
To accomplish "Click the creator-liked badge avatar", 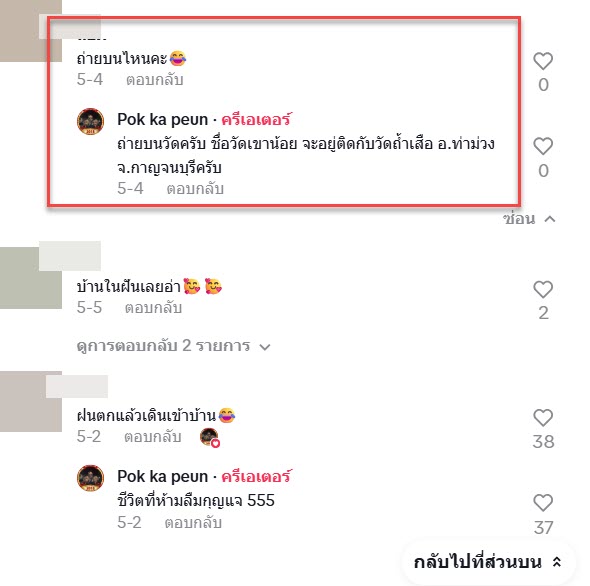I will tap(210, 437).
